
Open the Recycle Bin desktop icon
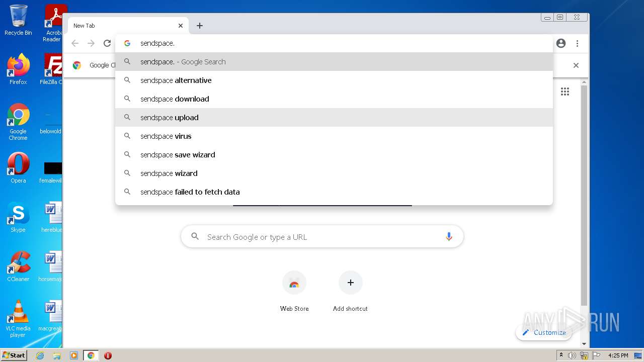tap(18, 21)
